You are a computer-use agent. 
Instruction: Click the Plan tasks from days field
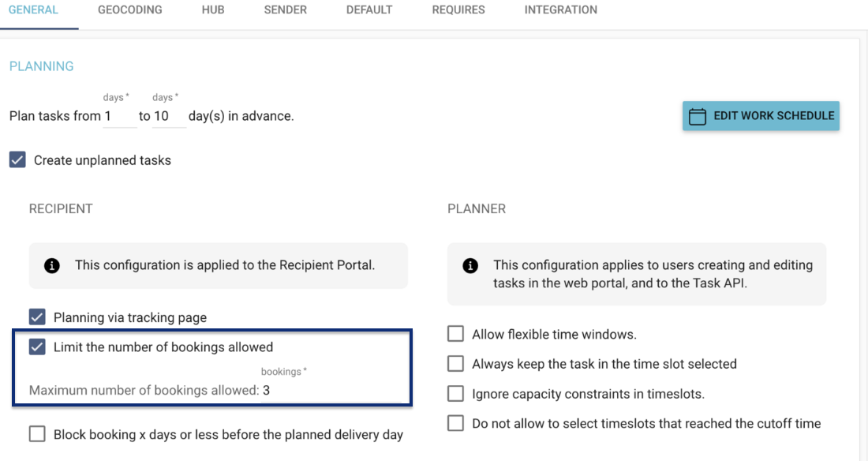coord(120,116)
